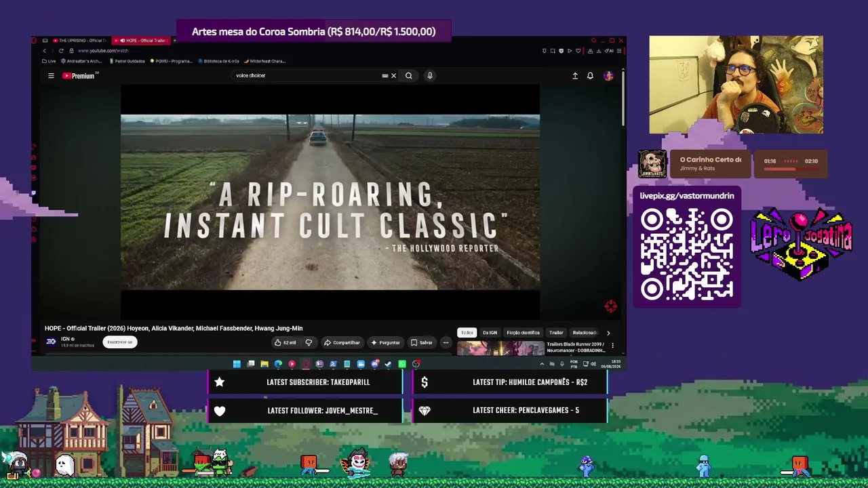
Task: Open options menu for Blade Runner 2099 suggestion
Action: coord(612,346)
